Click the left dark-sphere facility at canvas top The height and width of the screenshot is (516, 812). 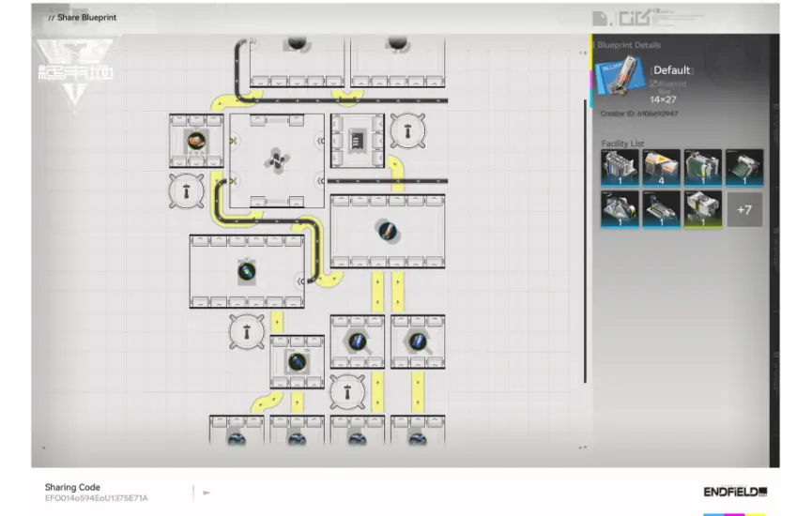[297, 61]
